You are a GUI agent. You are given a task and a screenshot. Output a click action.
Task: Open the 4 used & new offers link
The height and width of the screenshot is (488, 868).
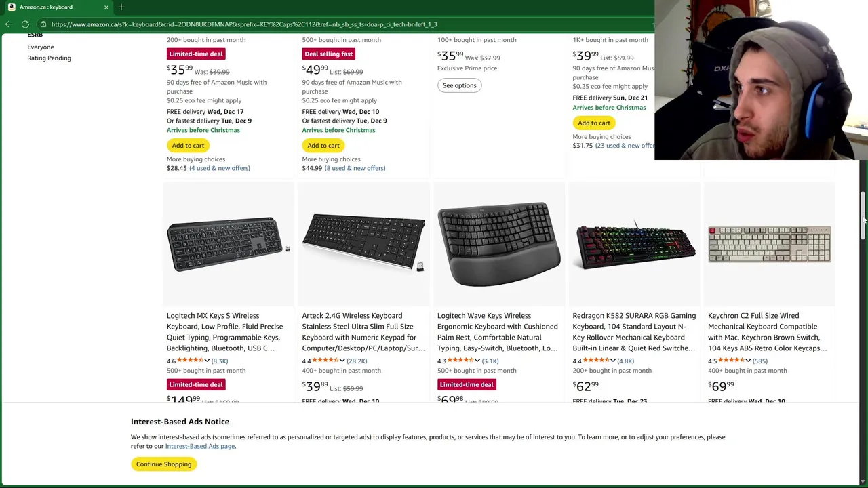tap(220, 168)
